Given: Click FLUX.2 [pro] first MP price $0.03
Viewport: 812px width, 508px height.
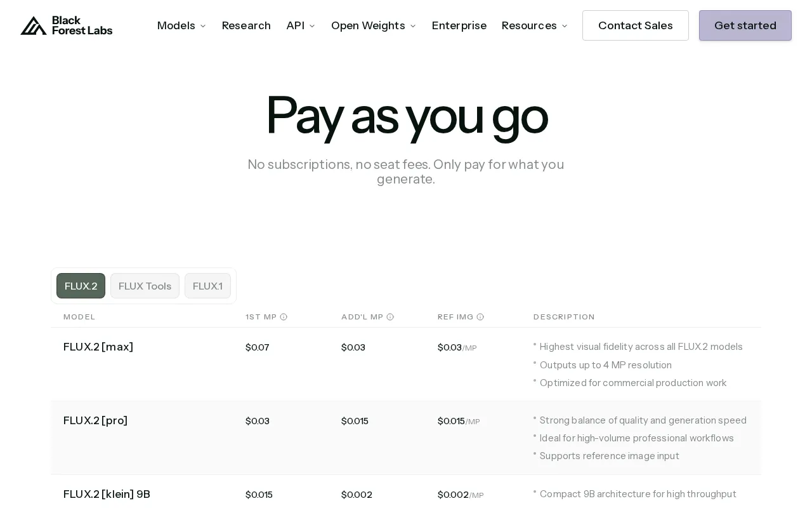Looking at the screenshot, I should pos(258,421).
